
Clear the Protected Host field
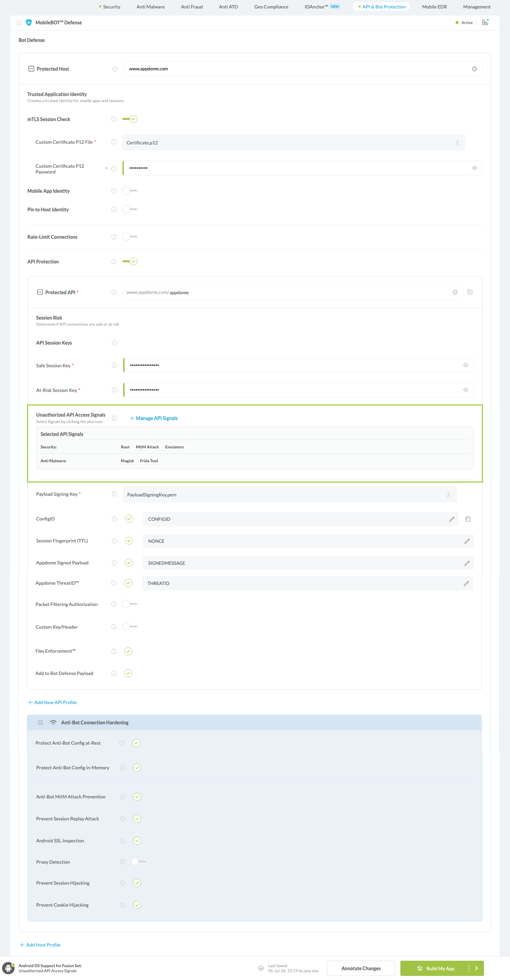[474, 69]
